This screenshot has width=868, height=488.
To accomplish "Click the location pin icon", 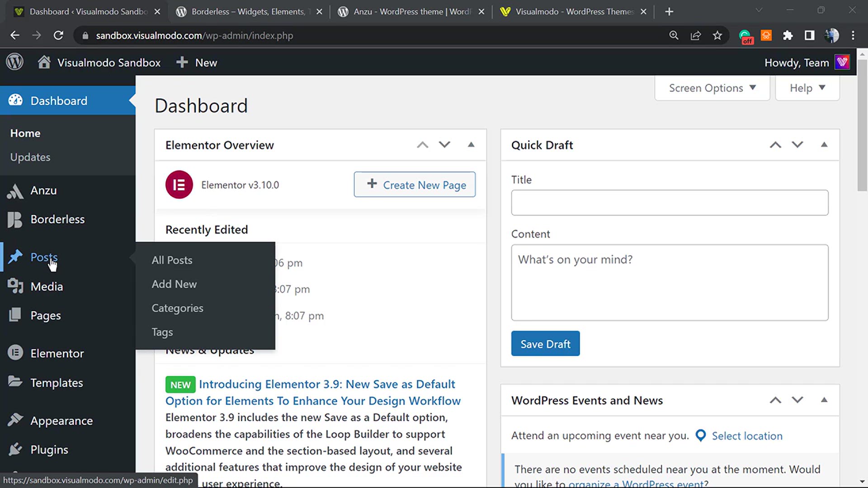I will (x=700, y=436).
